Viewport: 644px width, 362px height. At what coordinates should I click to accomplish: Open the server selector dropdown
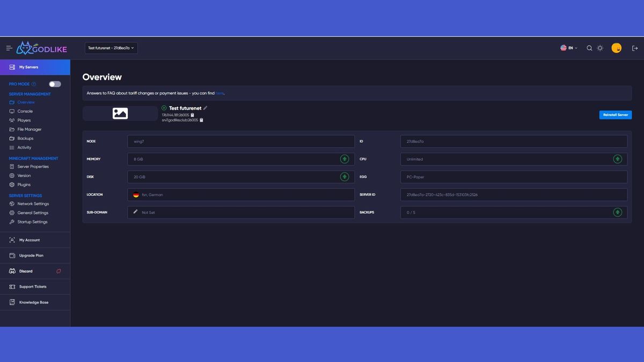(110, 48)
